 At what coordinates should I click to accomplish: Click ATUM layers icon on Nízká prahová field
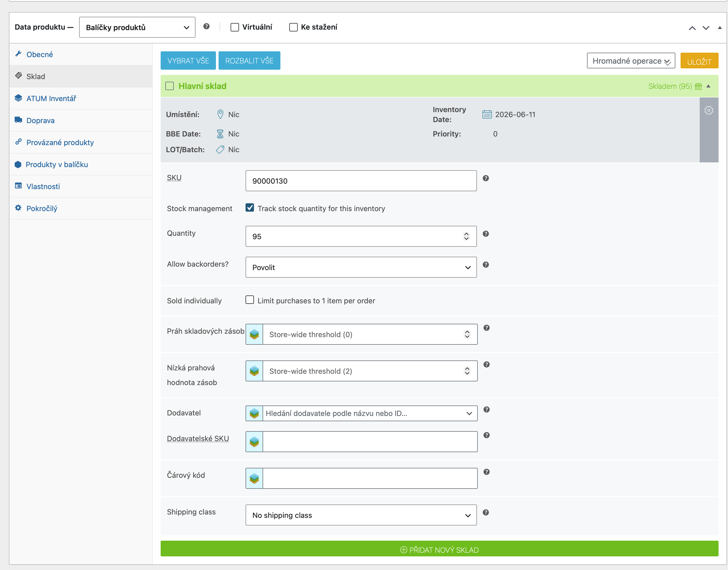[254, 371]
